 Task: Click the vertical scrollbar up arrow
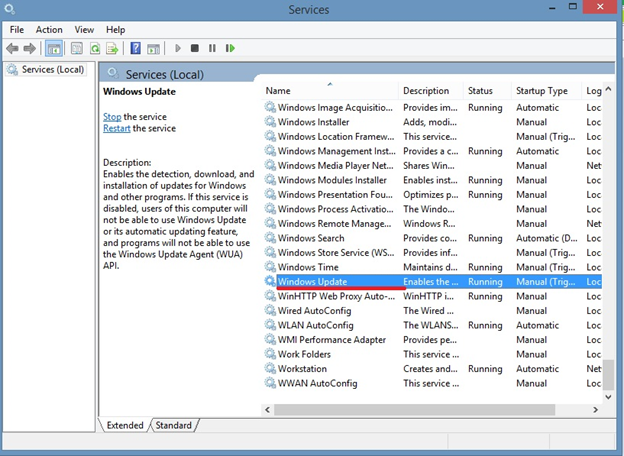pyautogui.click(x=608, y=89)
